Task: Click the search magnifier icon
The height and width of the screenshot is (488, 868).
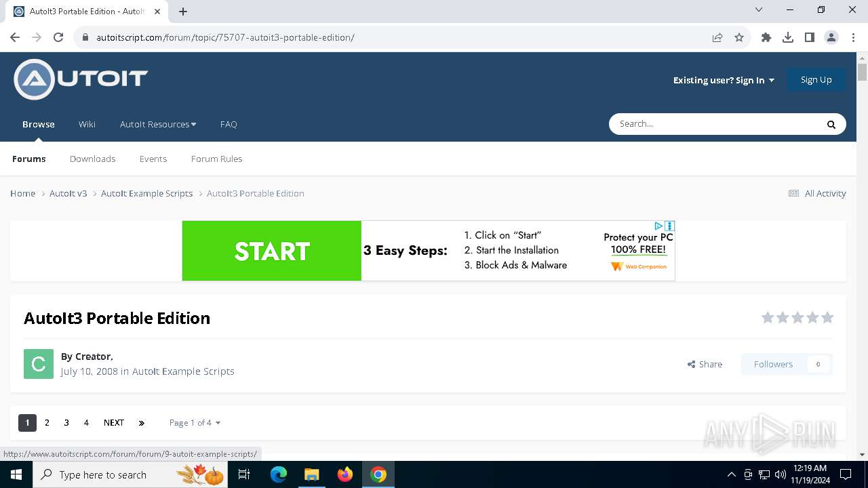Action: click(x=831, y=124)
